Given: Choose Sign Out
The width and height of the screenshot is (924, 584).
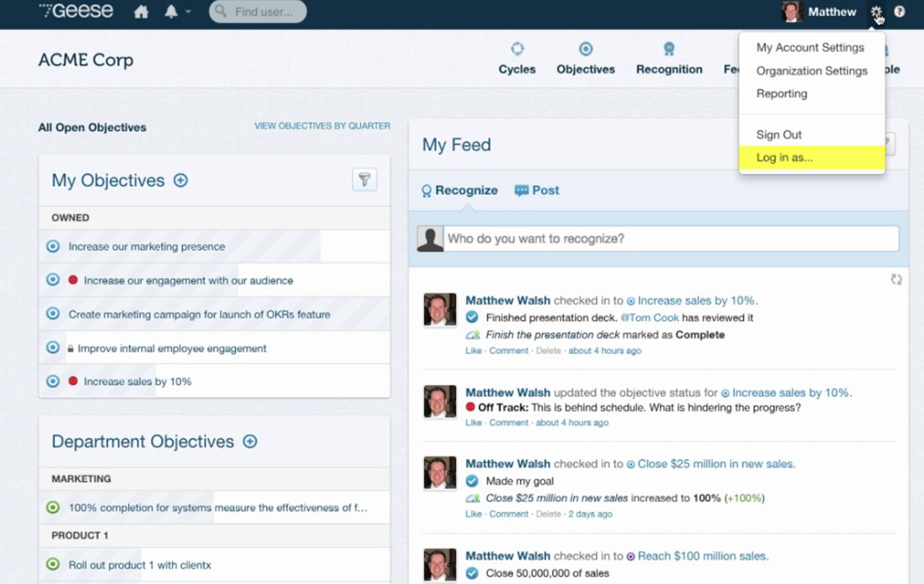Looking at the screenshot, I should pos(779,134).
